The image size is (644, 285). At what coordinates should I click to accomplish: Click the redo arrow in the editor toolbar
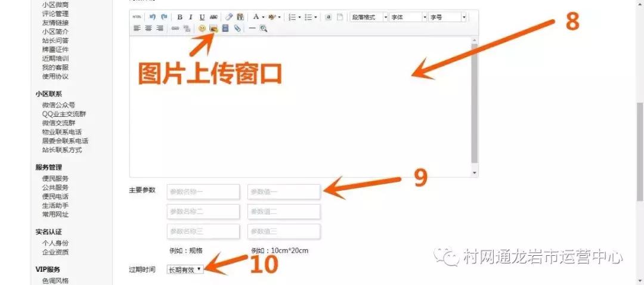coord(164,17)
